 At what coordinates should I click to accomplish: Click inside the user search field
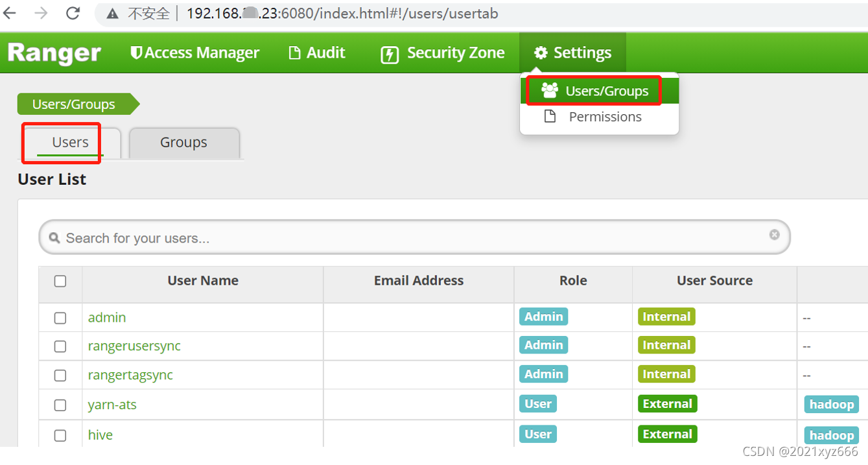point(324,237)
